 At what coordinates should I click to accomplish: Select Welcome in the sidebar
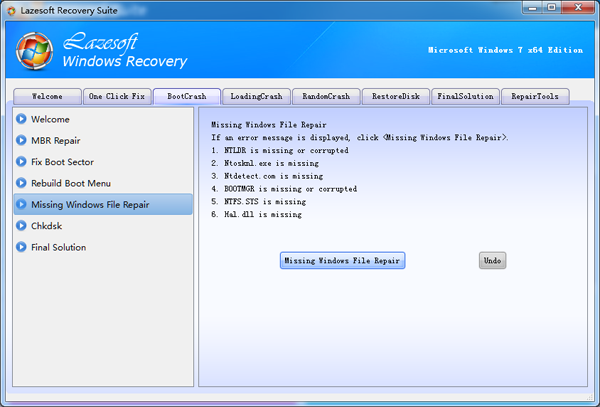point(103,119)
